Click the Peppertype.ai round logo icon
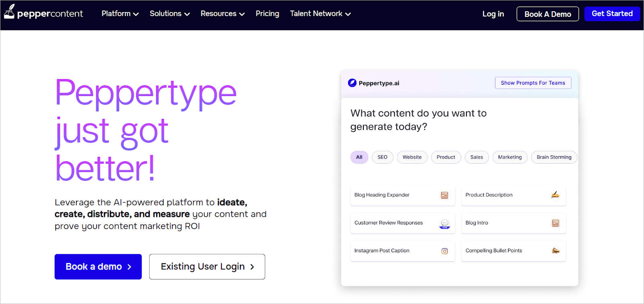This screenshot has width=644, height=304. [352, 83]
